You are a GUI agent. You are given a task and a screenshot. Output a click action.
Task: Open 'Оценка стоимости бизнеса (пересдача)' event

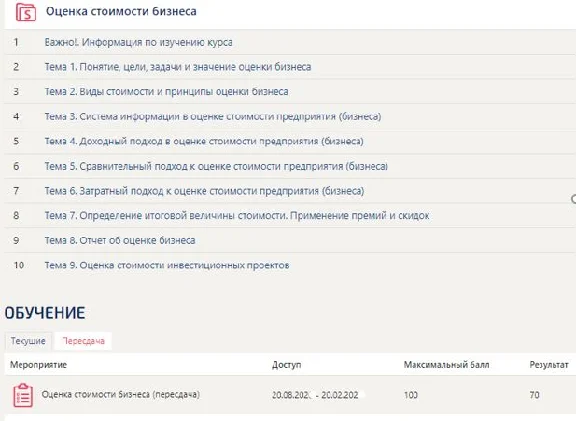120,395
